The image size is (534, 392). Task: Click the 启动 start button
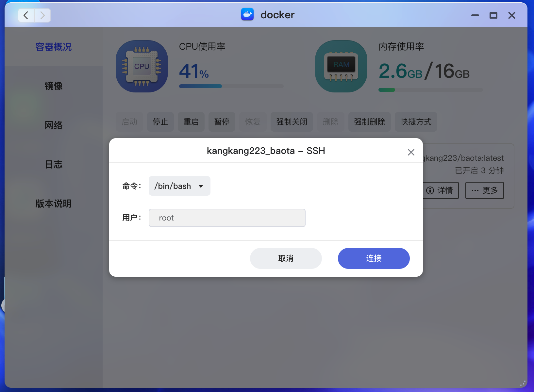[x=129, y=122]
